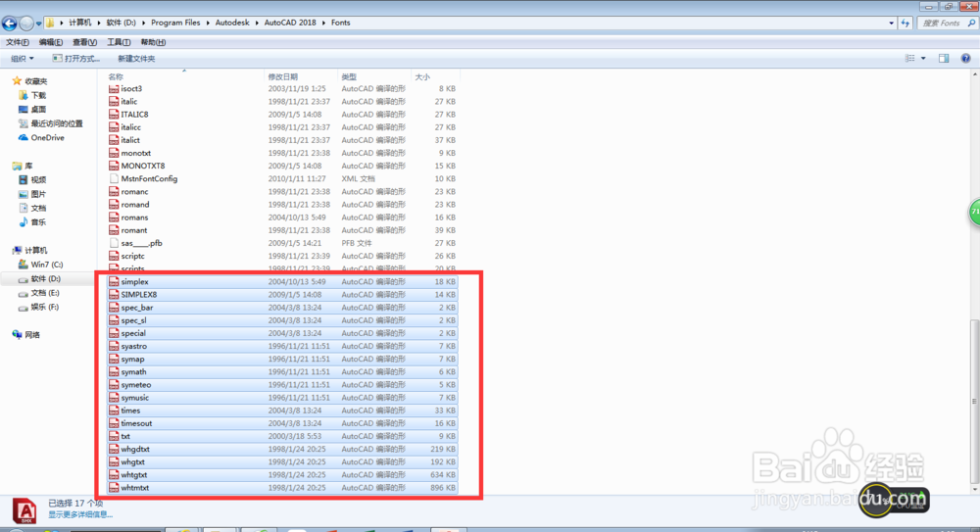Screen dimensions: 980x532
Task: Select the timesout file name
Action: (136, 424)
